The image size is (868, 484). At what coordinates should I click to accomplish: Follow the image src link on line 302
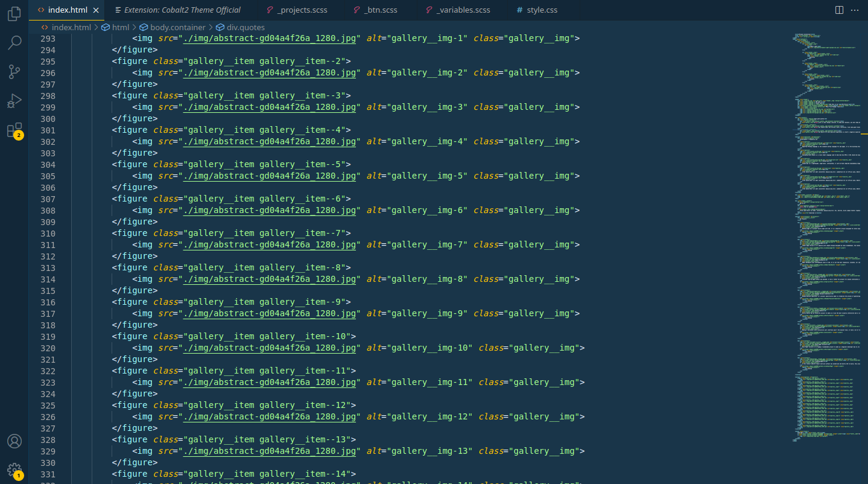coord(270,141)
